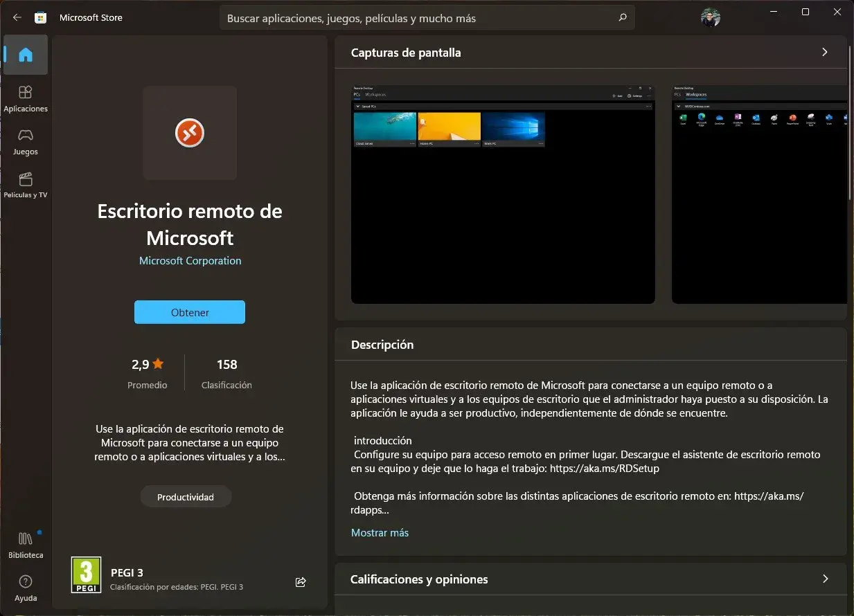854x616 pixels.
Task: Click the vertical scrollbar on the right
Action: pos(850,125)
